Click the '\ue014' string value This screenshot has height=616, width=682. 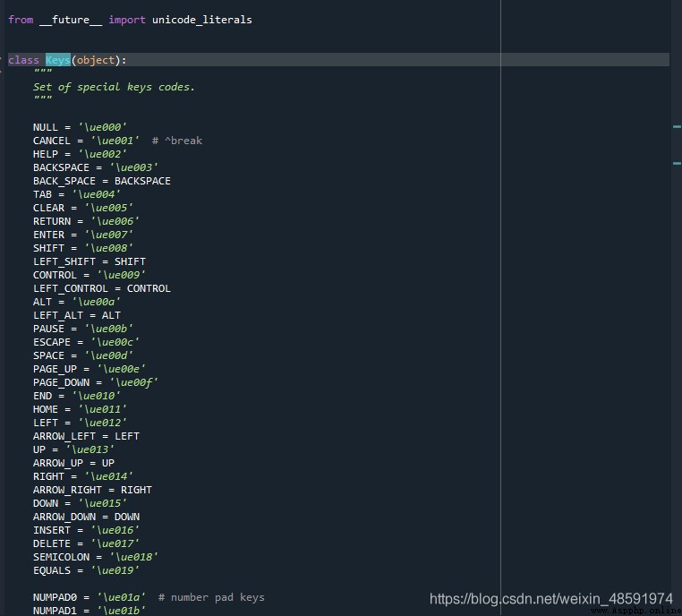(x=108, y=477)
